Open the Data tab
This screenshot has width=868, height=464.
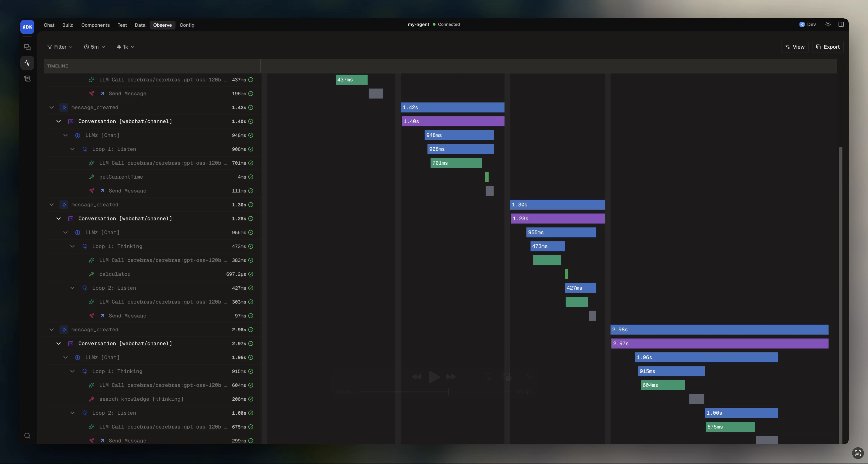[140, 25]
